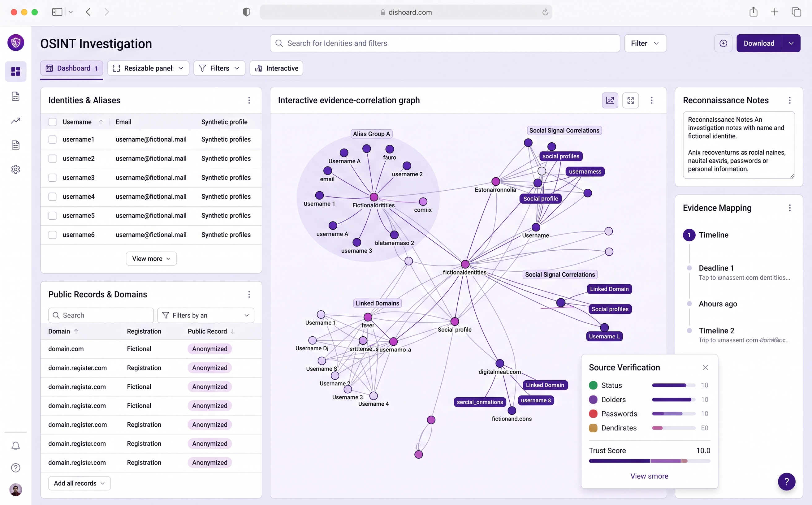This screenshot has height=505, width=812.
Task: Show the browser tab overview
Action: 796,12
